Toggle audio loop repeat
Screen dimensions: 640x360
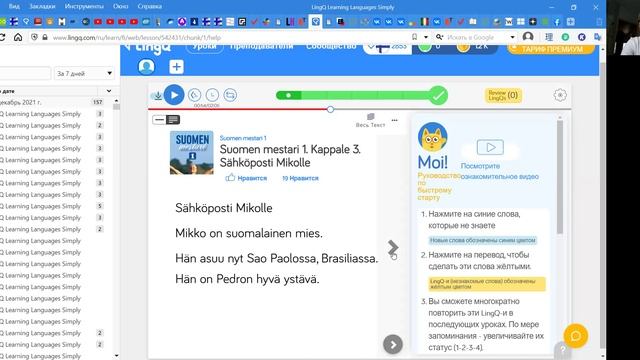coord(230,95)
